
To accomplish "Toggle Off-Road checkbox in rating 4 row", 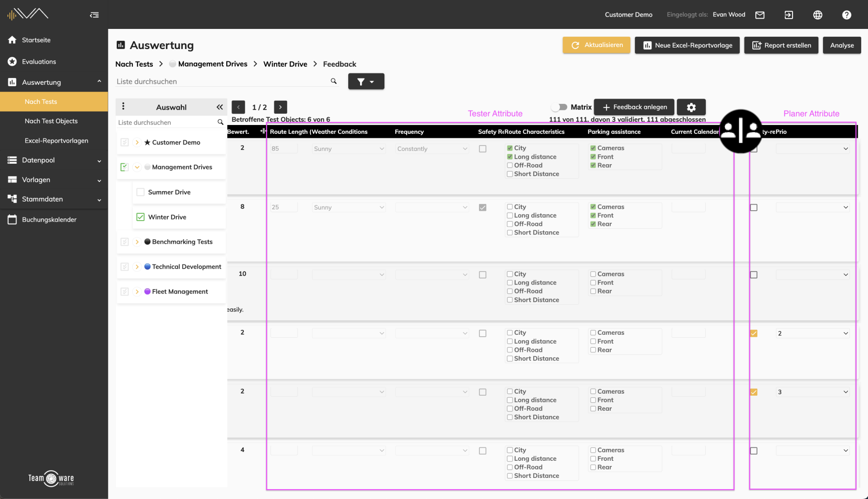I will [x=510, y=467].
